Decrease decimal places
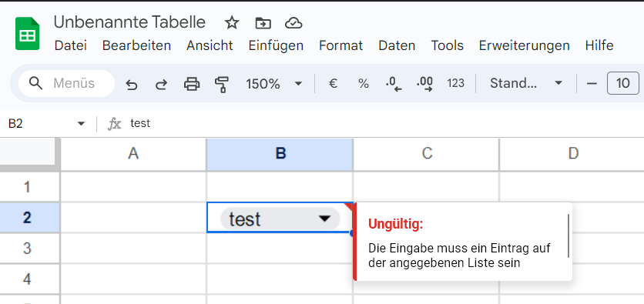644x304 pixels. 394,84
